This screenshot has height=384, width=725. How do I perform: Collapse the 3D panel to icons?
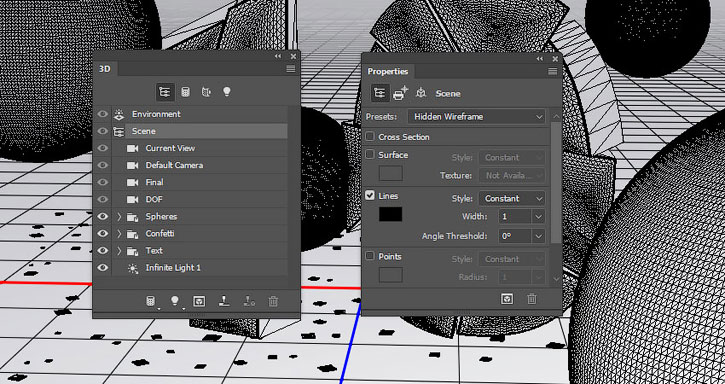[278, 56]
